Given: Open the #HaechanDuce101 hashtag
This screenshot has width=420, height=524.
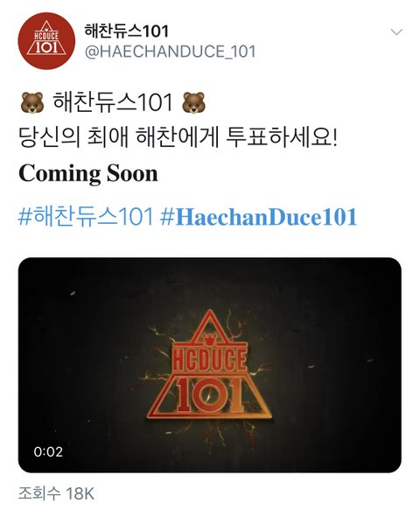Looking at the screenshot, I should (x=258, y=217).
